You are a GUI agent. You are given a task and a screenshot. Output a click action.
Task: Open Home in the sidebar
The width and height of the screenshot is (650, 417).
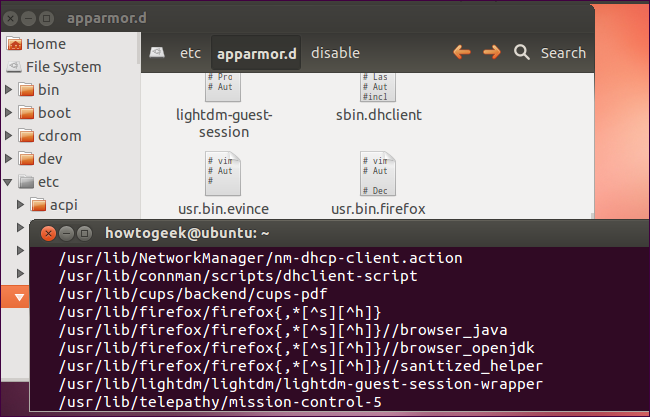click(x=45, y=44)
